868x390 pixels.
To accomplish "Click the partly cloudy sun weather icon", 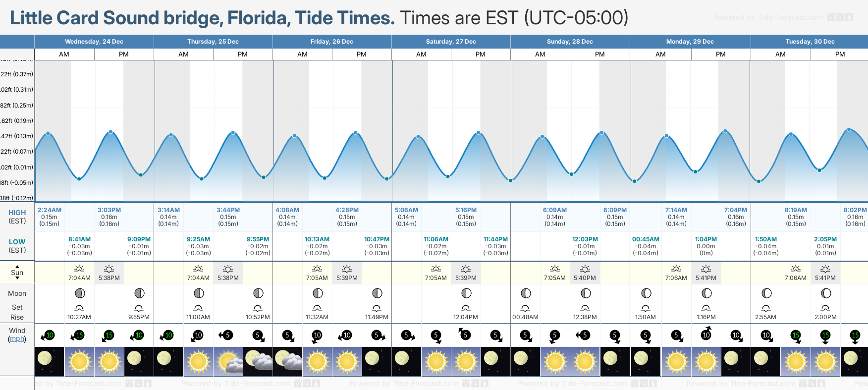I will tap(228, 361).
